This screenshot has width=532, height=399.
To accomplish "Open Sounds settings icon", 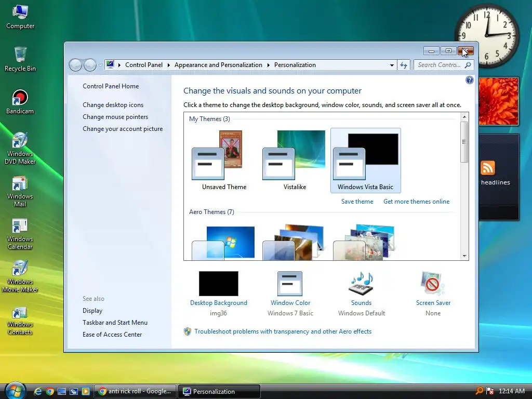I will click(362, 284).
